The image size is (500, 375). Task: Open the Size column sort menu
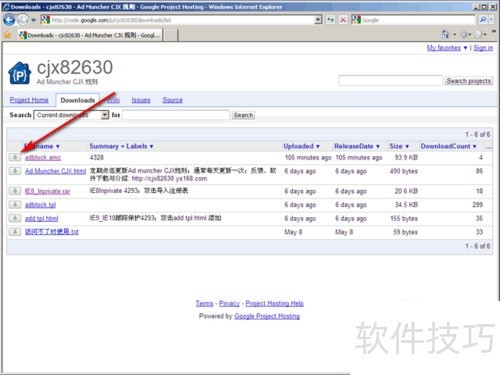point(399,146)
